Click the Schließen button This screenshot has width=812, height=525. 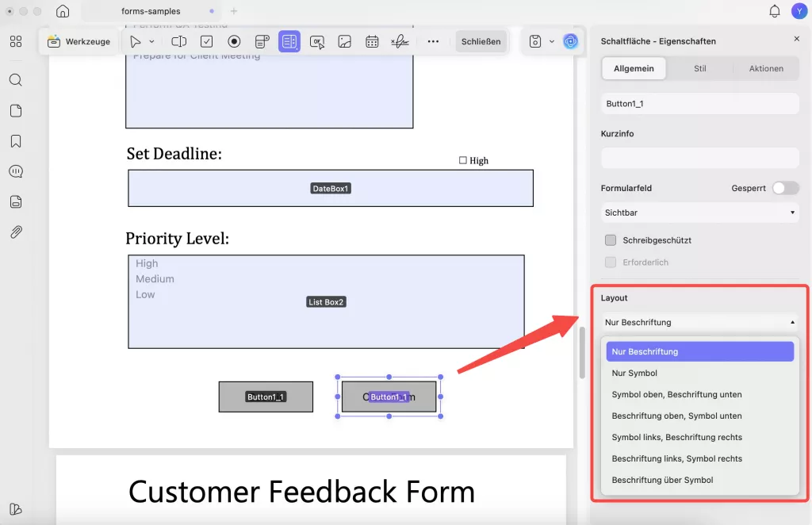click(481, 41)
